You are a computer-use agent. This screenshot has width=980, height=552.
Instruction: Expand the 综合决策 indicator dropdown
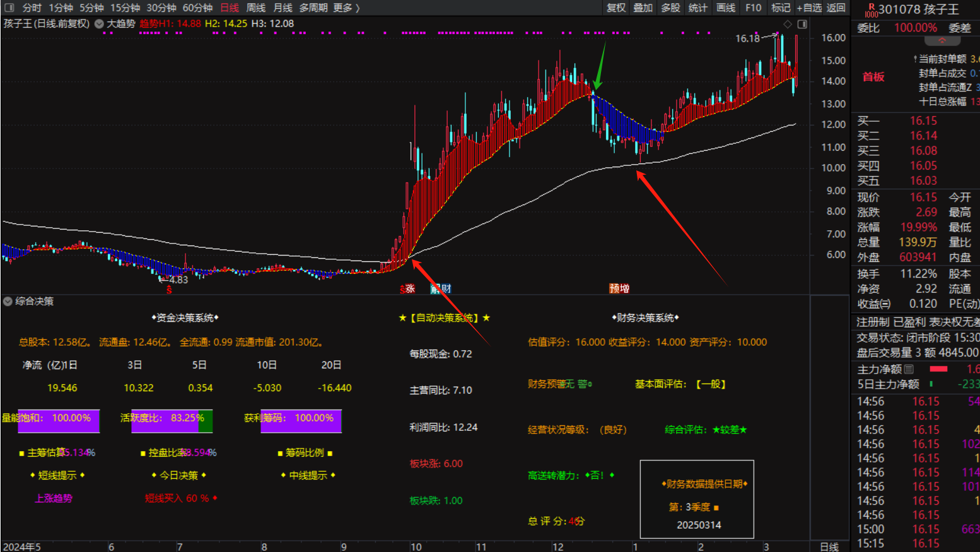point(8,302)
